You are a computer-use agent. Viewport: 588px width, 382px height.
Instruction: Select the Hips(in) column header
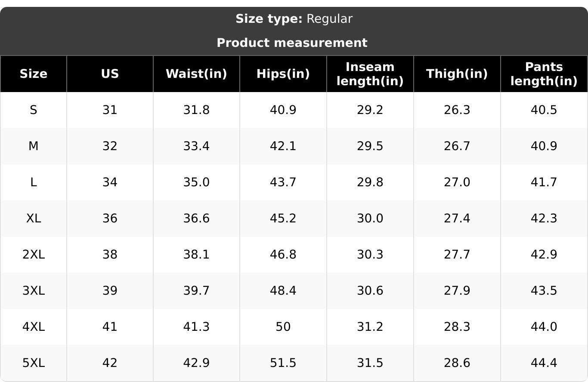coord(283,74)
